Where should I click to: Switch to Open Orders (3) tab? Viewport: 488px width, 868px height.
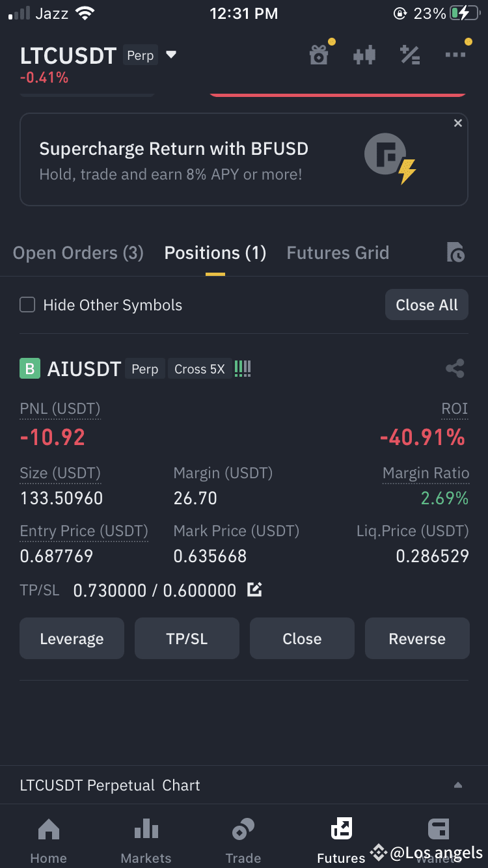tap(78, 252)
